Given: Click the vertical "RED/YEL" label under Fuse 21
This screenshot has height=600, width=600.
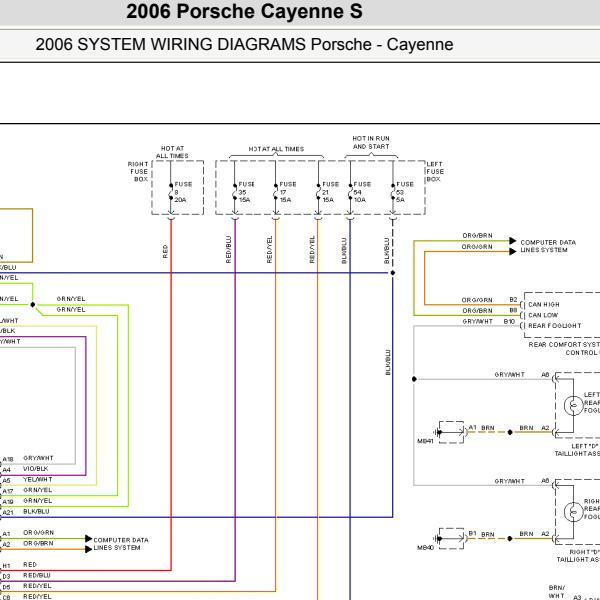Looking at the screenshot, I should point(312,249).
